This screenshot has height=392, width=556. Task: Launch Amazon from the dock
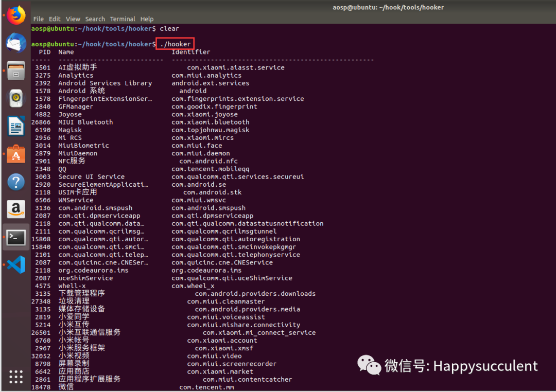(16, 209)
